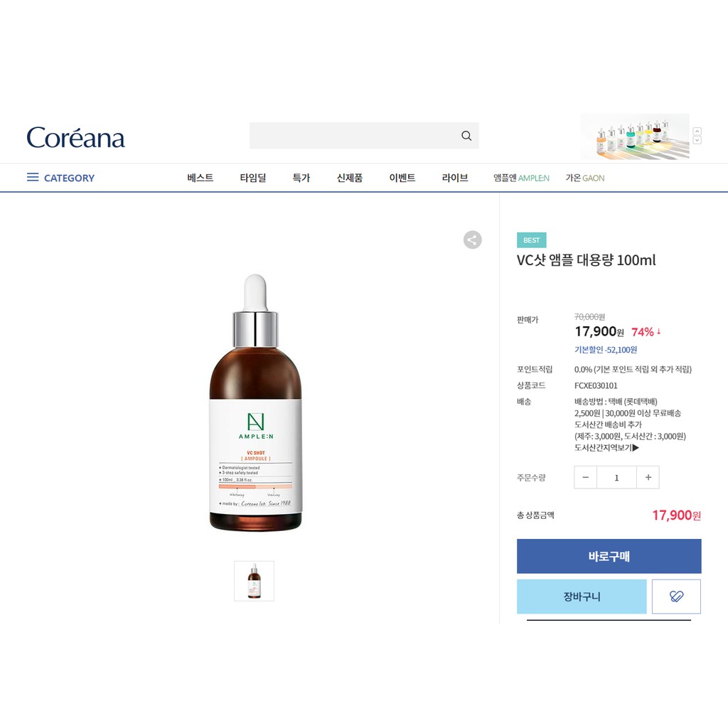The width and height of the screenshot is (728, 728).
Task: Go to Coréana home via logo
Action: pos(75,137)
